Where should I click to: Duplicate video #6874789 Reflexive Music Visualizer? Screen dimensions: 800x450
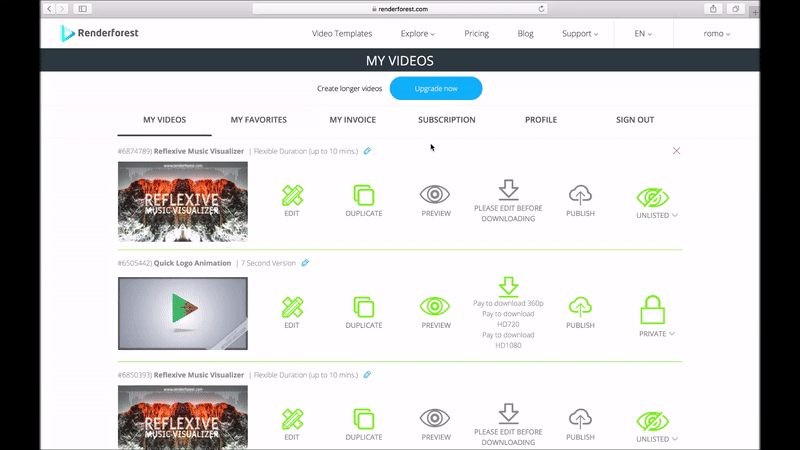pos(364,201)
